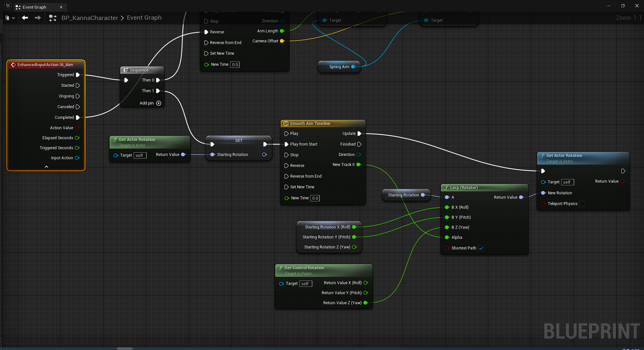The width and height of the screenshot is (644, 350).
Task: Click Starting Rotation X (Roll) output pin
Action: [x=354, y=227]
